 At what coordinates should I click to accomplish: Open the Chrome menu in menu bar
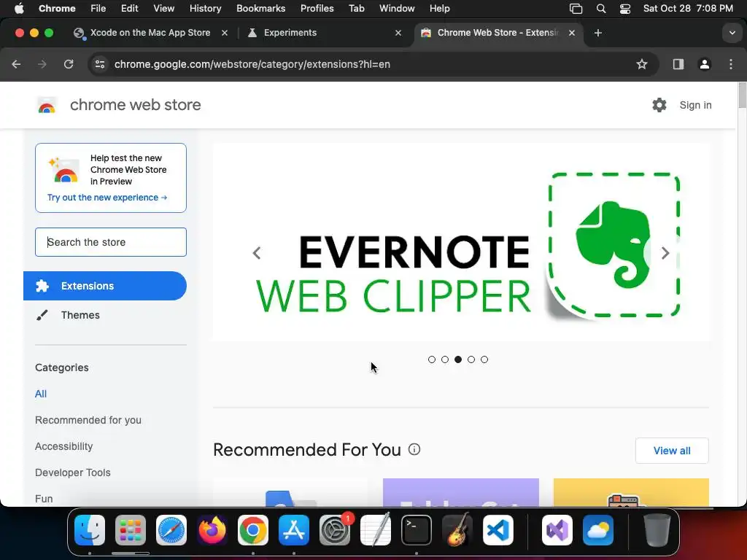click(x=57, y=9)
